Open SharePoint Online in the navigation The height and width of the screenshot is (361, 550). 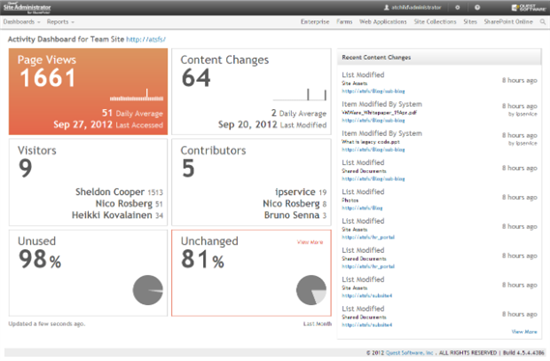coord(508,22)
